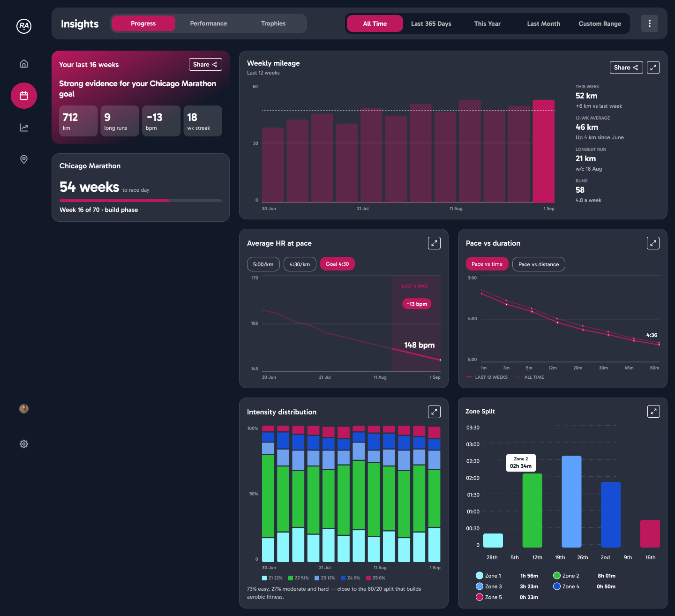Switch to the Performance tab
This screenshot has width=675, height=616.
[x=209, y=23]
